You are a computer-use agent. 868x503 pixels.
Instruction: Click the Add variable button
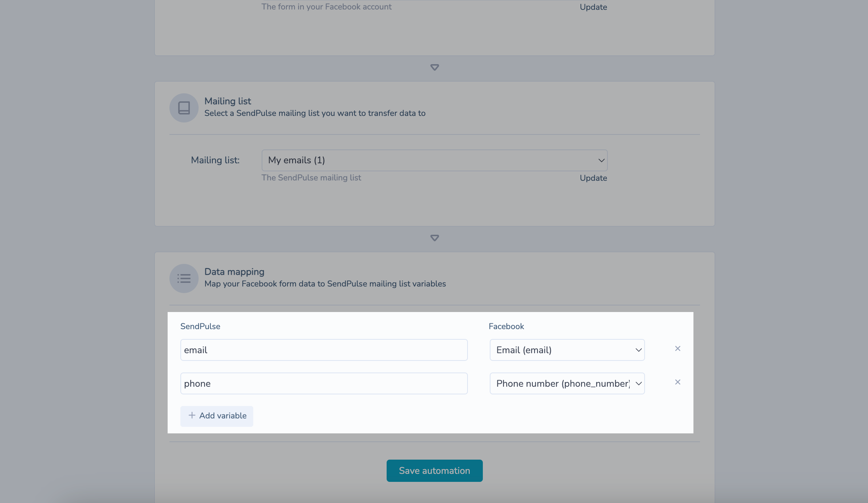[217, 416]
